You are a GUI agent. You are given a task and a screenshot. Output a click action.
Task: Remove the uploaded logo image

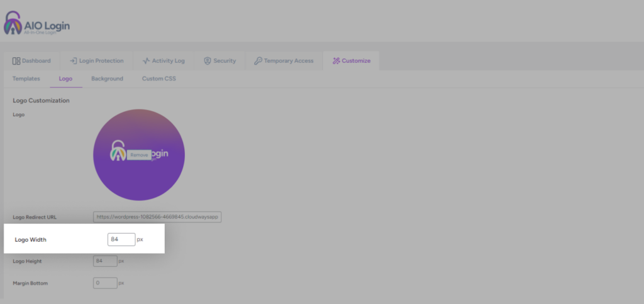coord(139,155)
